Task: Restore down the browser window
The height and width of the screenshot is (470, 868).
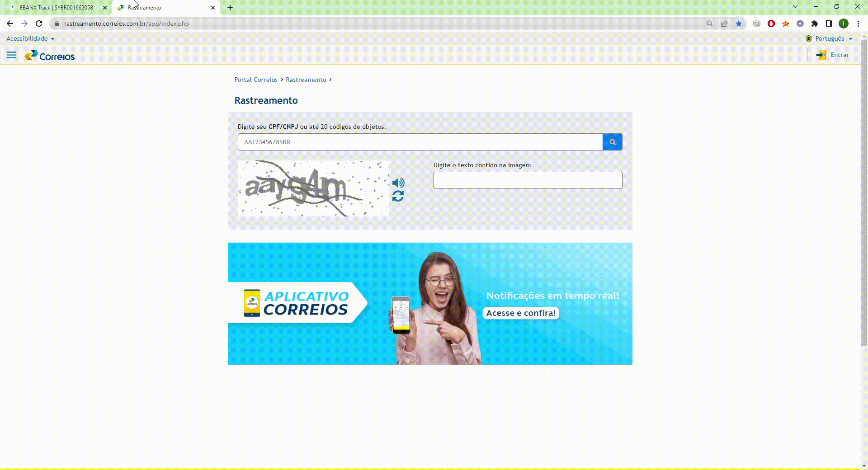Action: (x=837, y=6)
